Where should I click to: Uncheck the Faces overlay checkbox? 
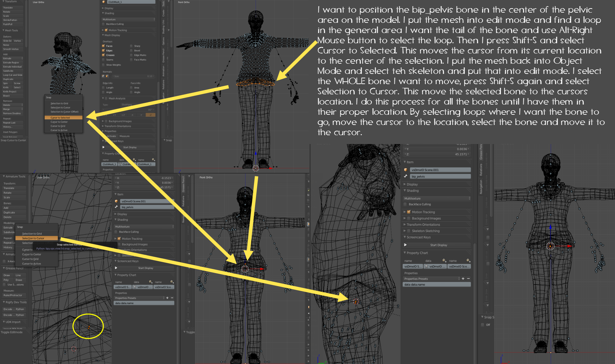(x=103, y=46)
